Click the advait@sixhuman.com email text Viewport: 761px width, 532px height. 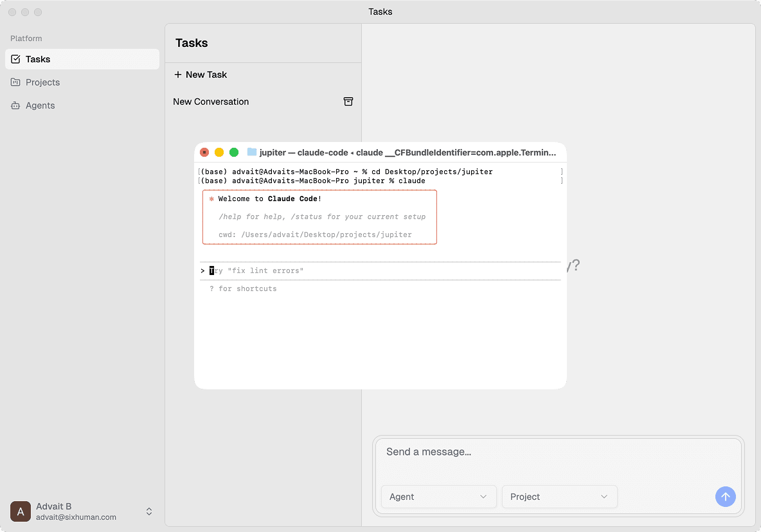click(x=76, y=517)
